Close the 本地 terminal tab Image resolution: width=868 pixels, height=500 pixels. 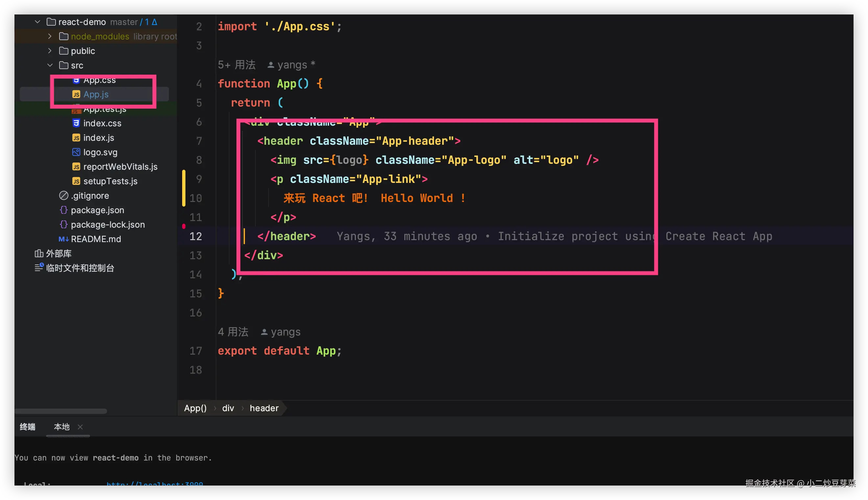(80, 427)
